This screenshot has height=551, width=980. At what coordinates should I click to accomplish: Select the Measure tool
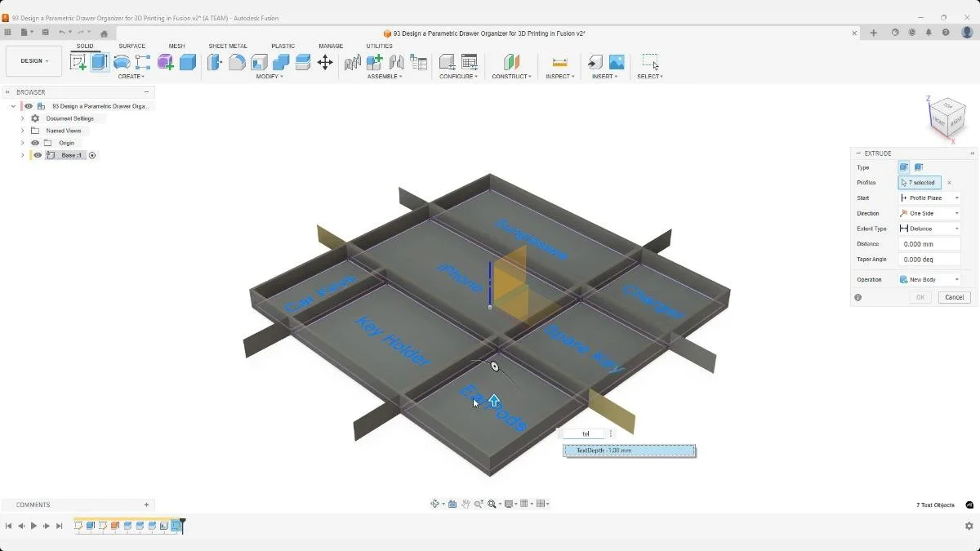tap(559, 62)
